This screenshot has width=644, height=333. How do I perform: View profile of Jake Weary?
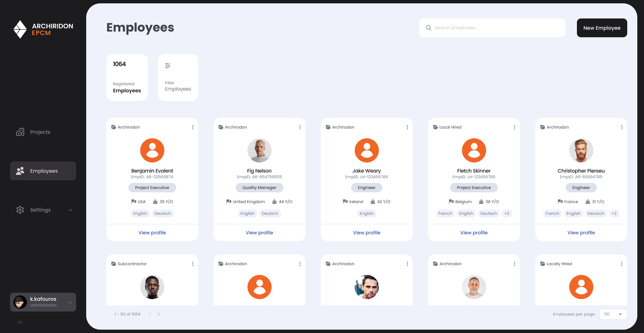(367, 233)
